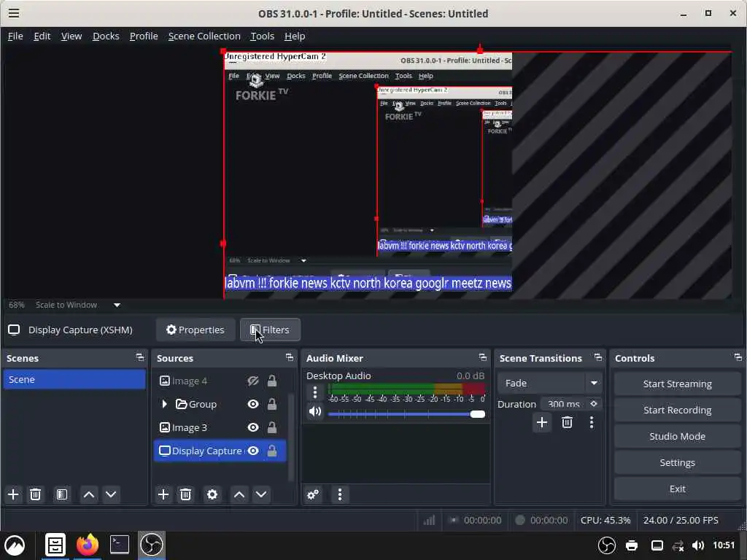This screenshot has width=747, height=560.
Task: Select the Scene item in Scenes list
Action: [74, 379]
